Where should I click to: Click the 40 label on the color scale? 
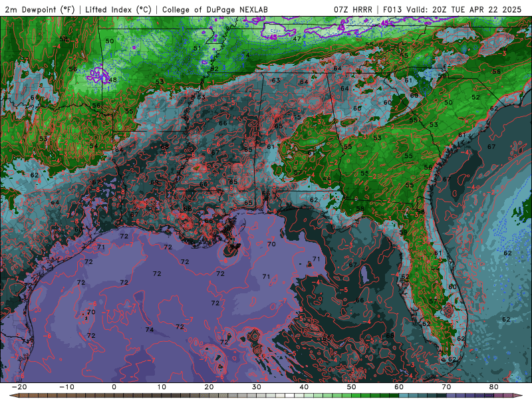[304, 387]
